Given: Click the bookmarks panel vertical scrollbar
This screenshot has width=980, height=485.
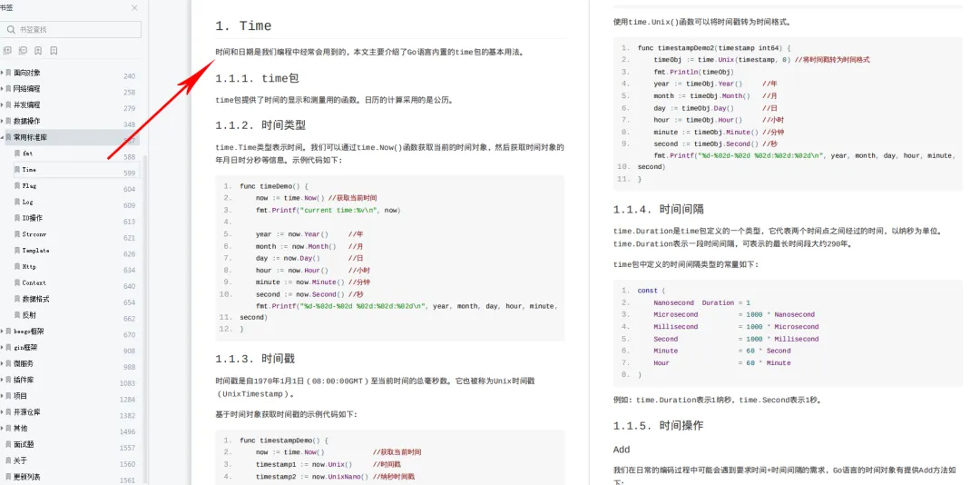Looking at the screenshot, I should point(145,319).
